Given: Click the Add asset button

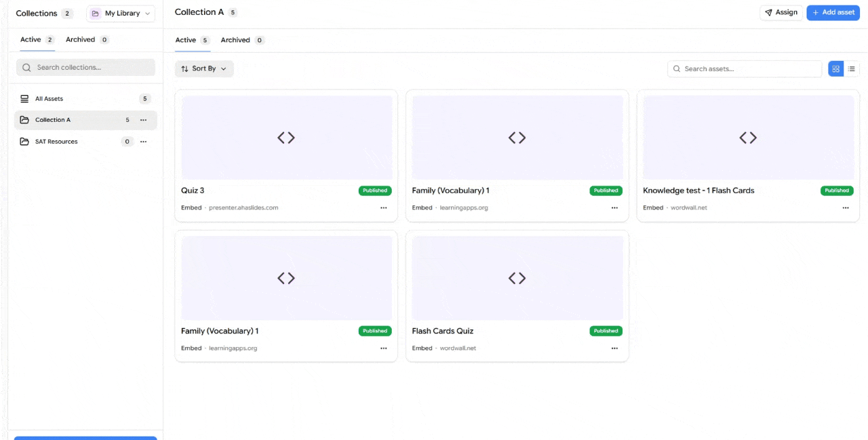Looking at the screenshot, I should [x=833, y=13].
